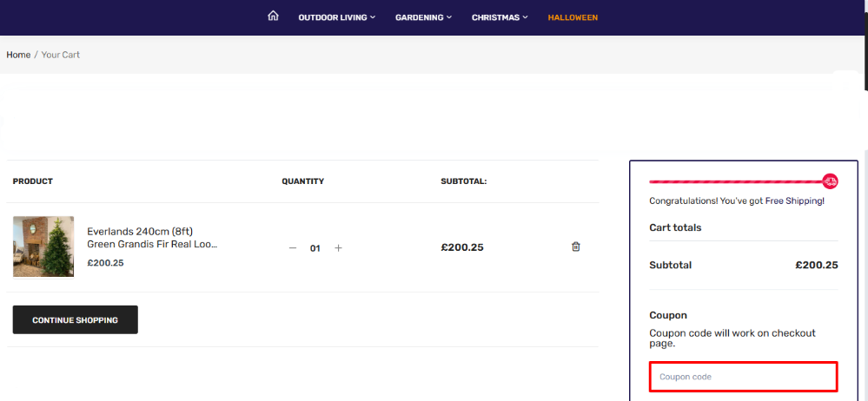Viewport: 868px width, 401px height.
Task: Open the Halloween menu item
Action: click(x=573, y=17)
